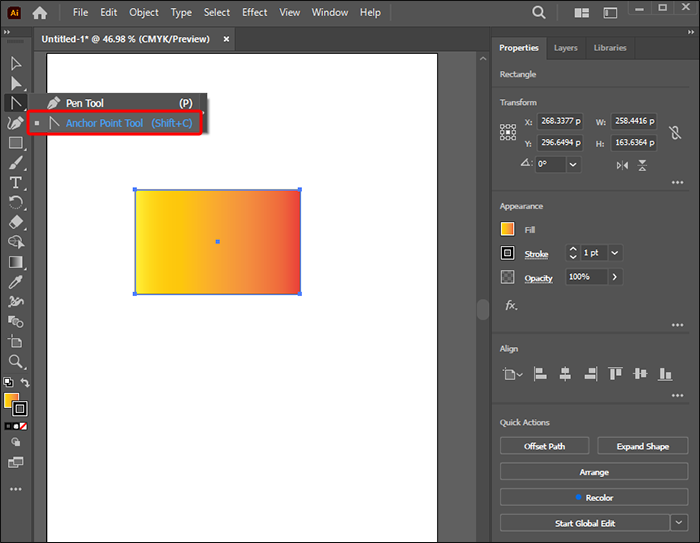Open Start Global Edit options arrow
The image size is (700, 543).
680,523
